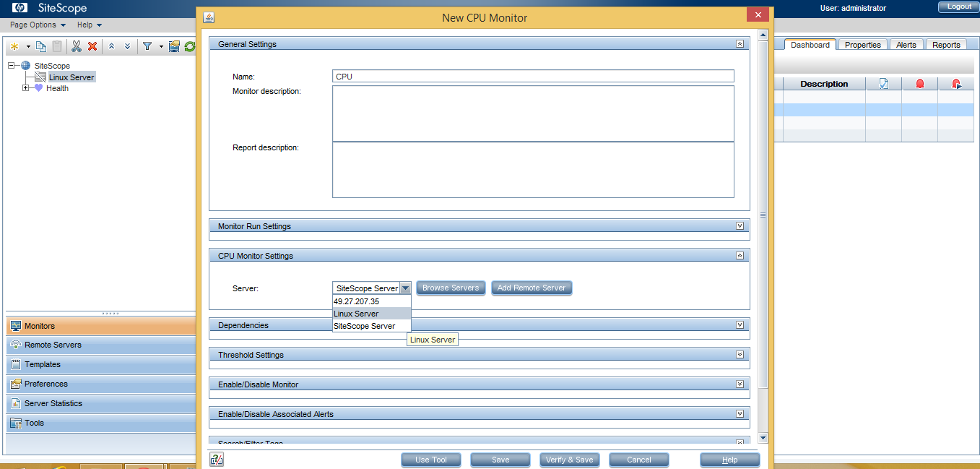The image size is (980, 469).
Task: Choose SiteScope Server from dropdown list
Action: [371, 326]
